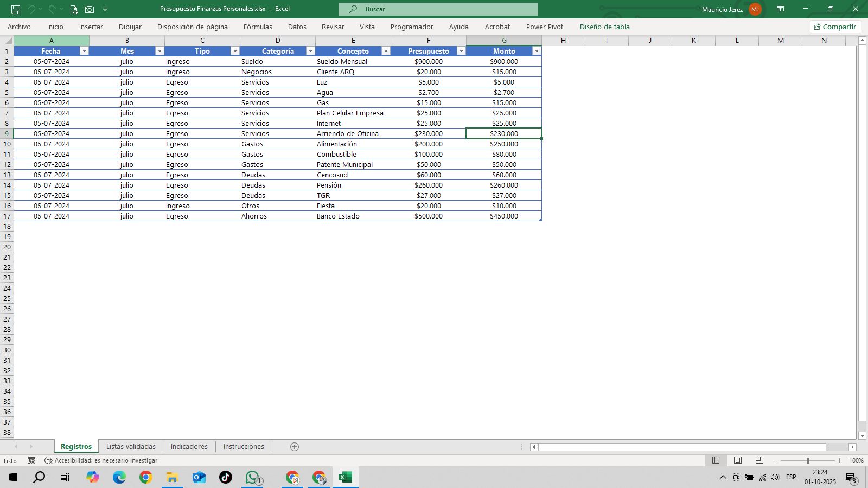
Task: Switch to the Indicadores sheet tab
Action: click(189, 447)
